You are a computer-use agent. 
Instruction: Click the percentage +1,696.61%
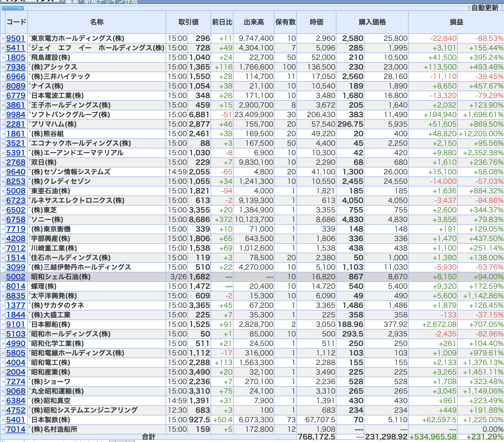483,115
